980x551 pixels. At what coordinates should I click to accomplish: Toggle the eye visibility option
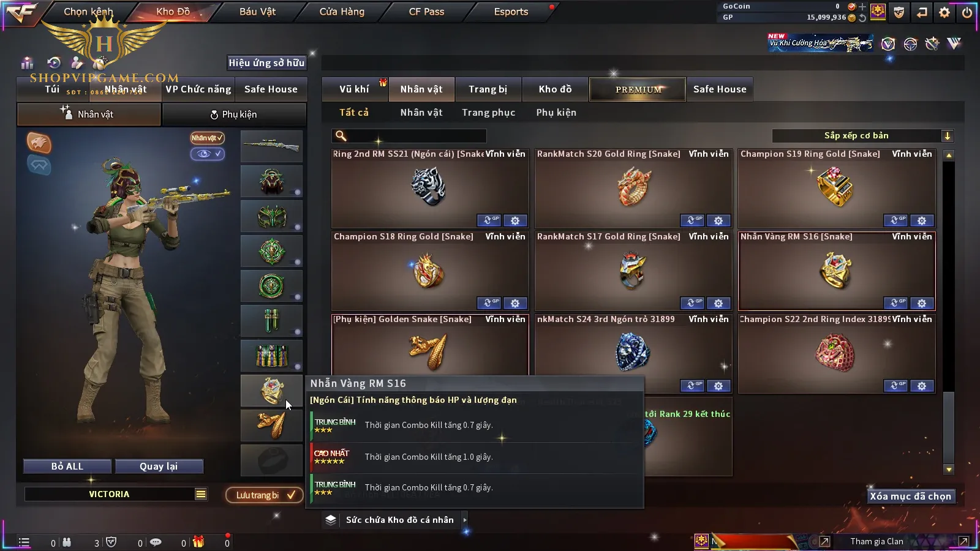click(x=207, y=154)
